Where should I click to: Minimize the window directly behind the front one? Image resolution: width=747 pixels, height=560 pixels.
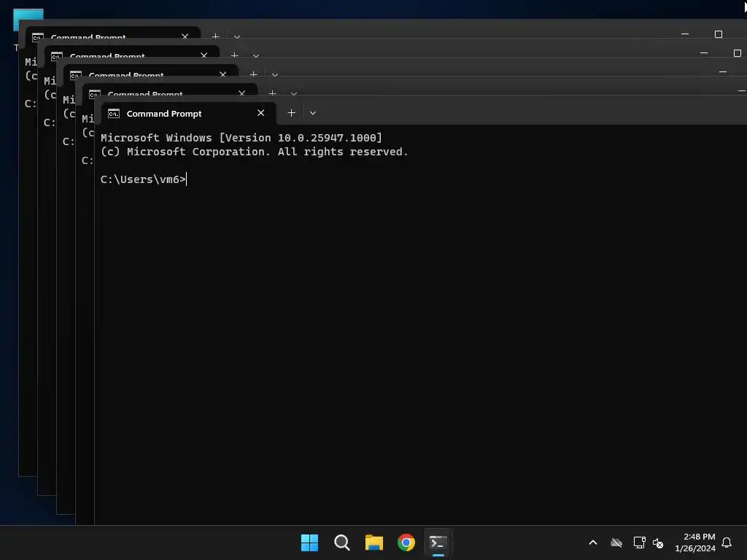pyautogui.click(x=741, y=90)
